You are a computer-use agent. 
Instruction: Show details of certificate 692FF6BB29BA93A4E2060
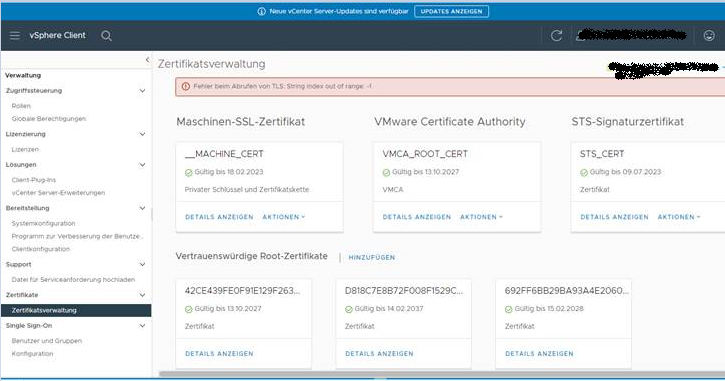click(x=539, y=354)
